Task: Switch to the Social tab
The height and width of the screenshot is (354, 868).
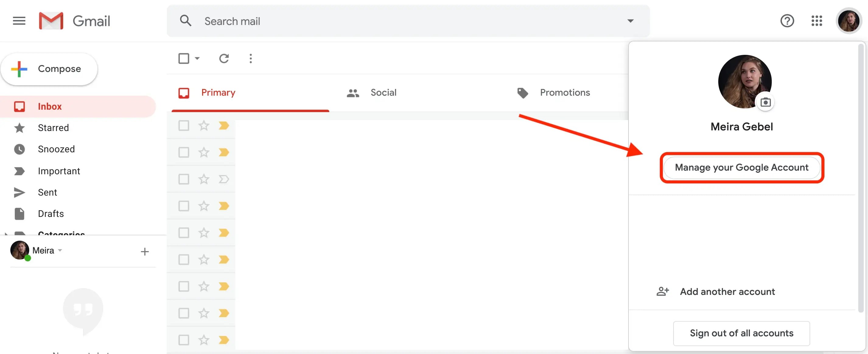Action: click(x=383, y=92)
